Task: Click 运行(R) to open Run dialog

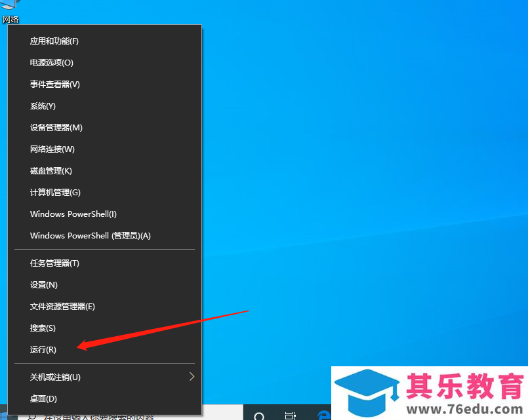Action: (x=105, y=349)
